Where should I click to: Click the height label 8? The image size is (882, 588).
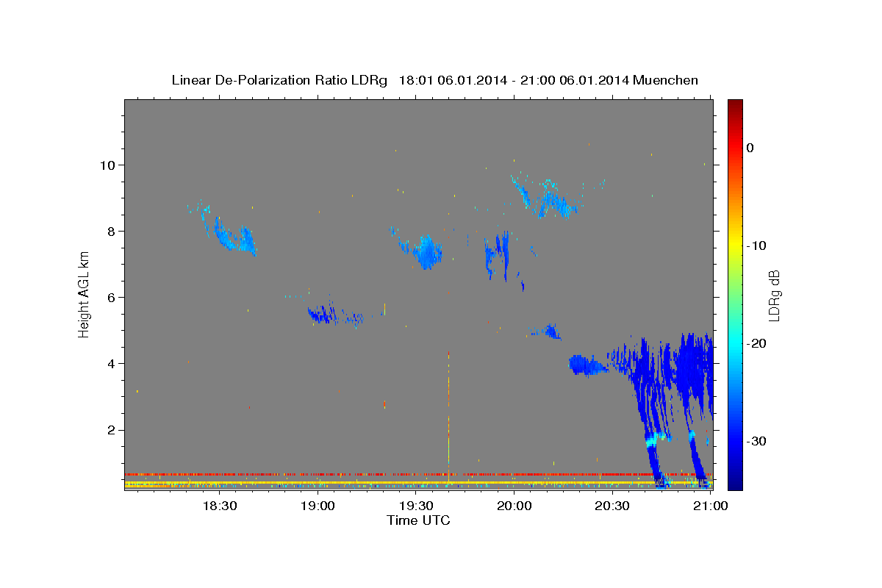[x=112, y=232]
